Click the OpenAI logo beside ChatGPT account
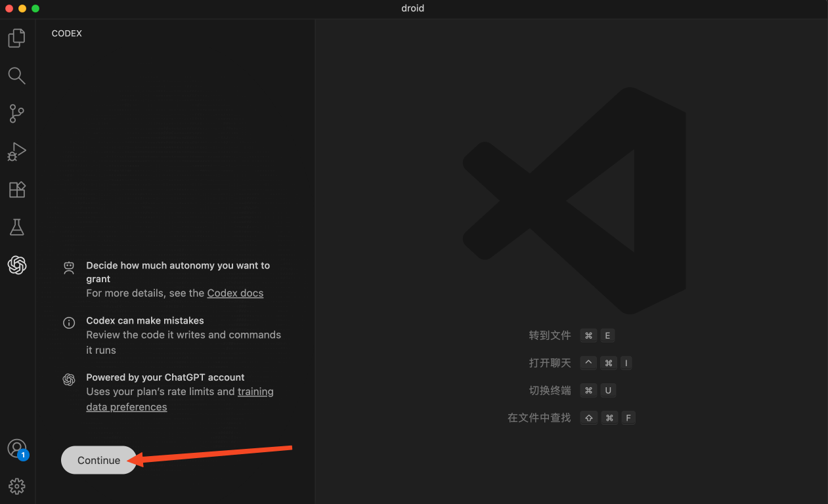The height and width of the screenshot is (504, 828). pyautogui.click(x=69, y=379)
